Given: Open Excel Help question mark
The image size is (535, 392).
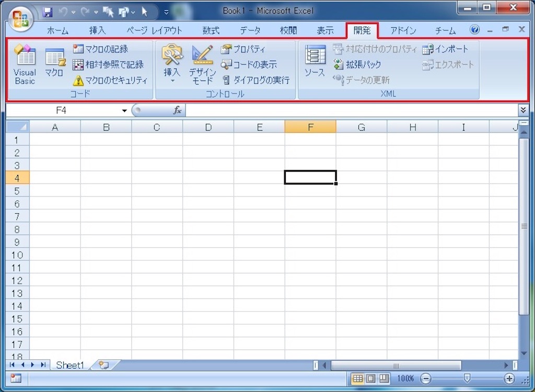Looking at the screenshot, I should 474,30.
